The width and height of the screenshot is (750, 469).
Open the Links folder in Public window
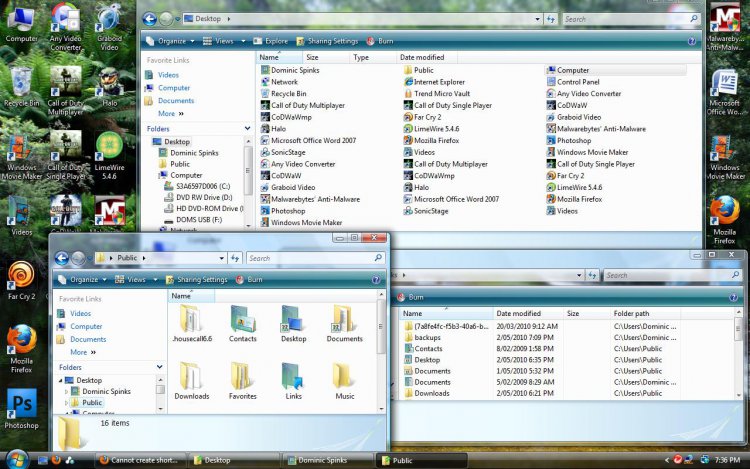tap(293, 381)
